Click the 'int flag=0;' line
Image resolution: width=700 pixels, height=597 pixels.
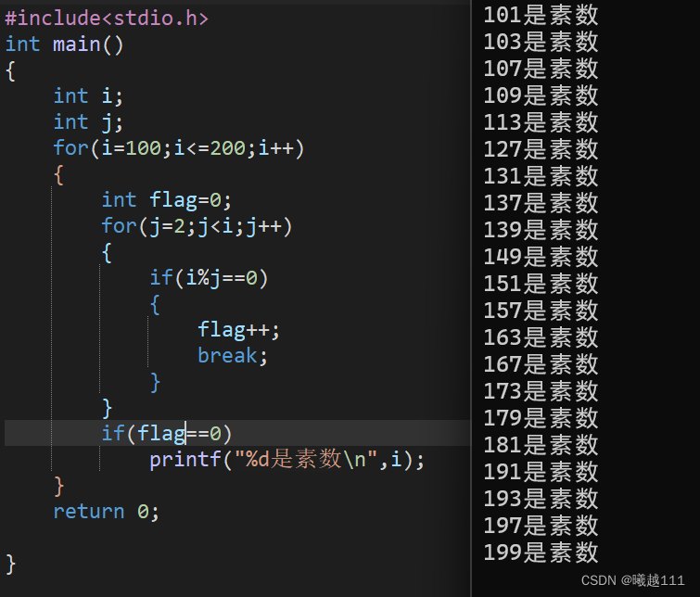click(167, 200)
